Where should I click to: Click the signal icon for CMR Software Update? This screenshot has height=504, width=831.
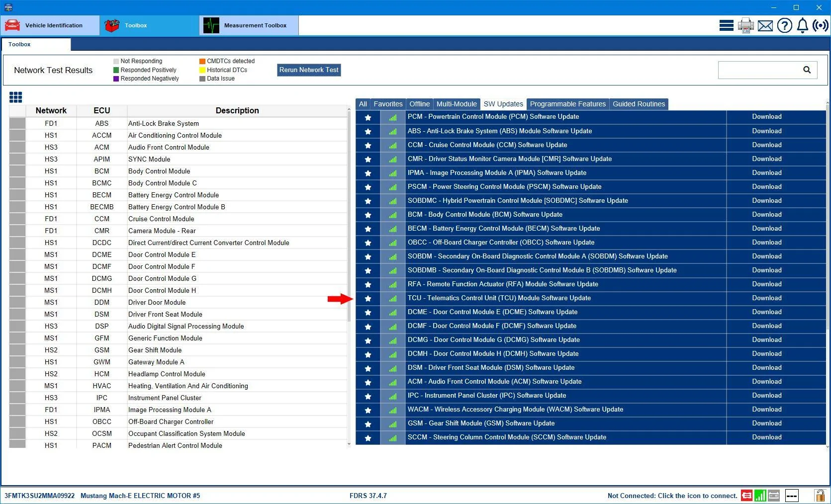pos(393,160)
